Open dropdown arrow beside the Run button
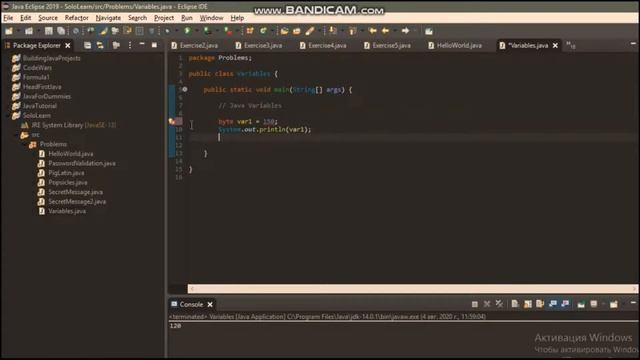Viewport: 640px width, 360px height. [197, 31]
